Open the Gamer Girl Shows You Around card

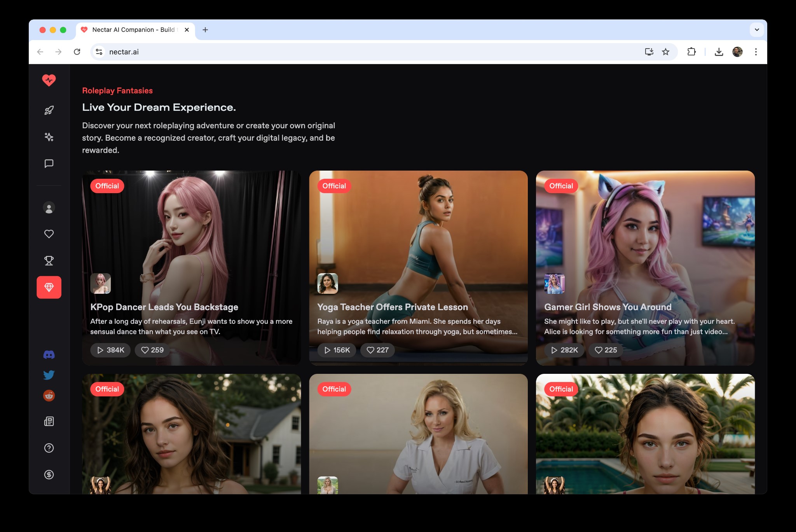(645, 268)
